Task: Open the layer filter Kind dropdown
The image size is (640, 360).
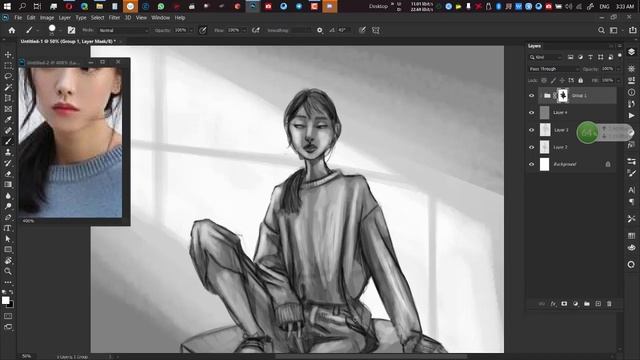Action: [x=546, y=57]
